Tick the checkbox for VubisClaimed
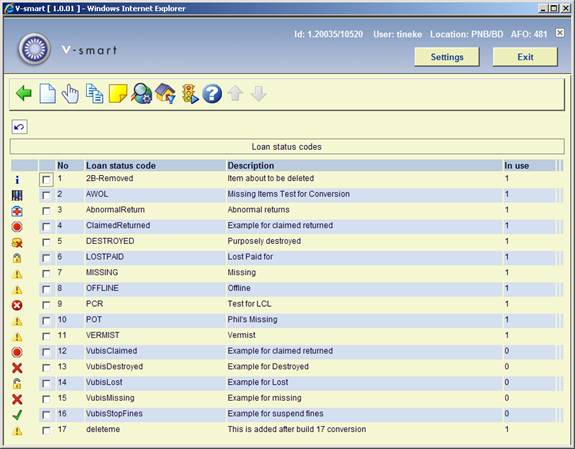Viewport: 575px width, 449px height. click(46, 352)
